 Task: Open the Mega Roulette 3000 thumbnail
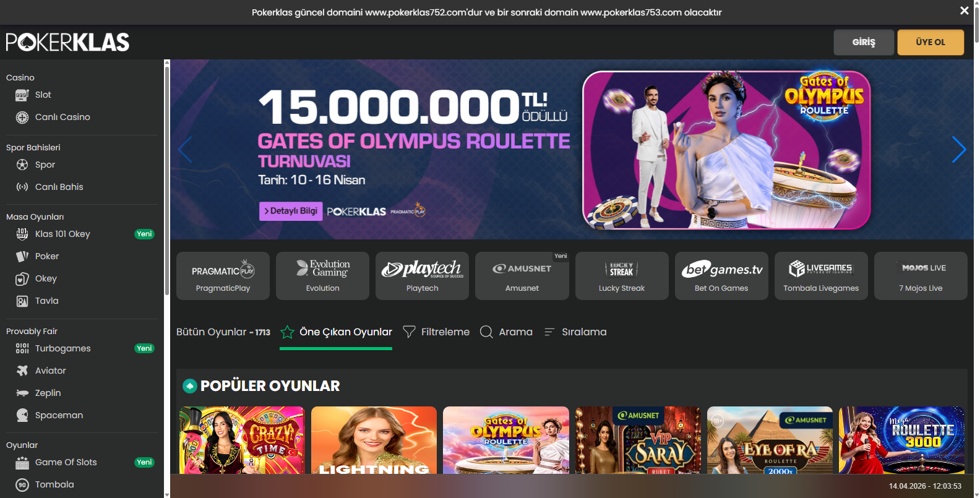click(x=901, y=440)
